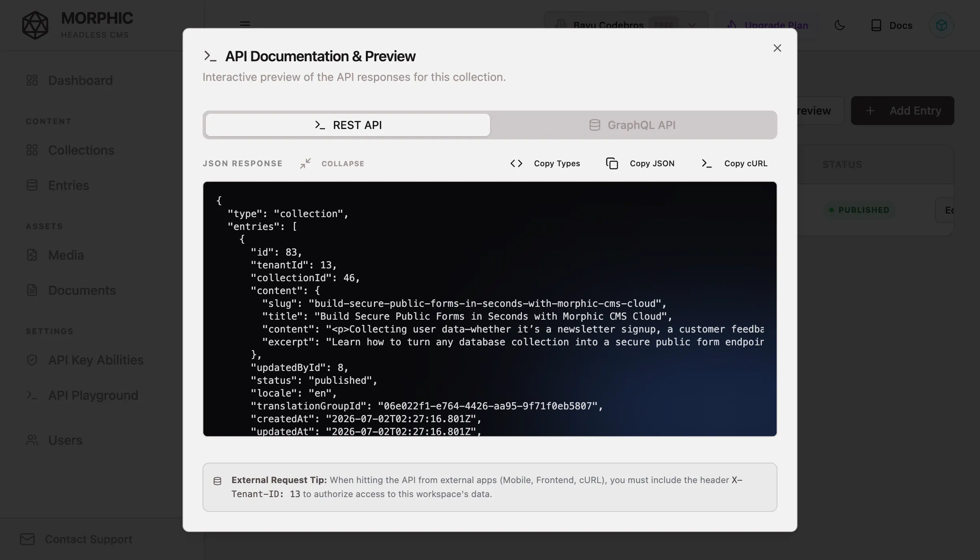Click the code brackets icon
The height and width of the screenshot is (560, 980).
pos(516,163)
